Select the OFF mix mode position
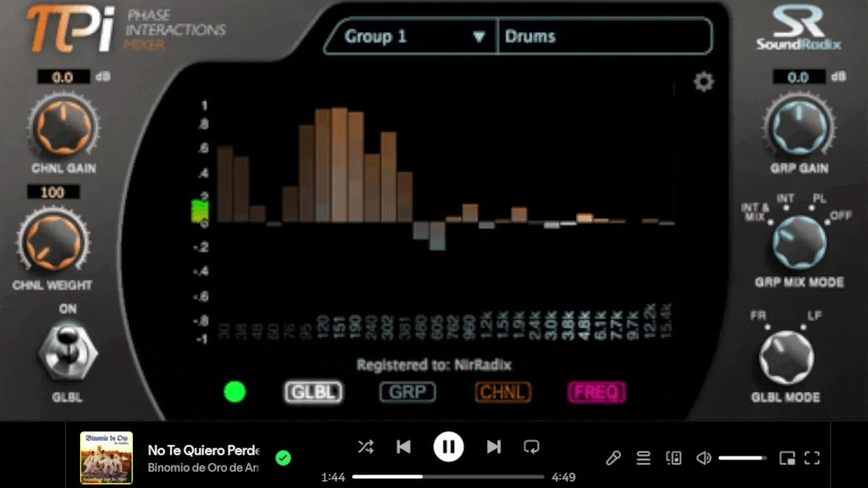 (x=840, y=217)
